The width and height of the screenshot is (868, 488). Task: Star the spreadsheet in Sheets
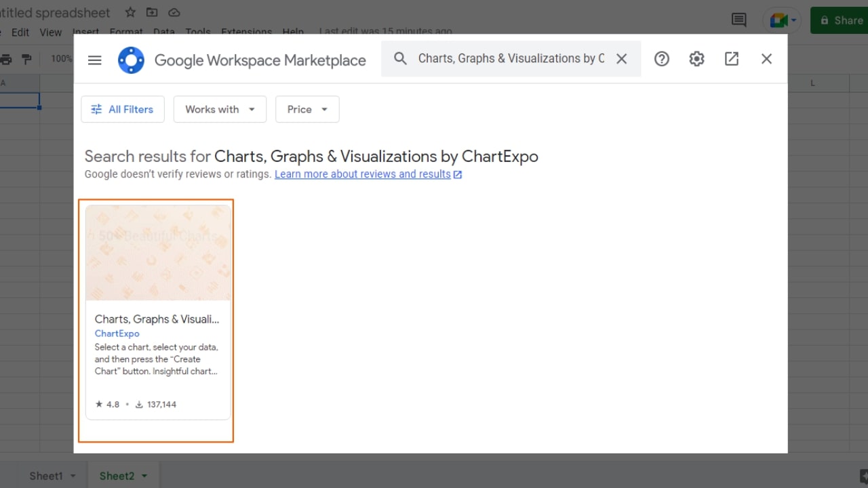tap(130, 13)
